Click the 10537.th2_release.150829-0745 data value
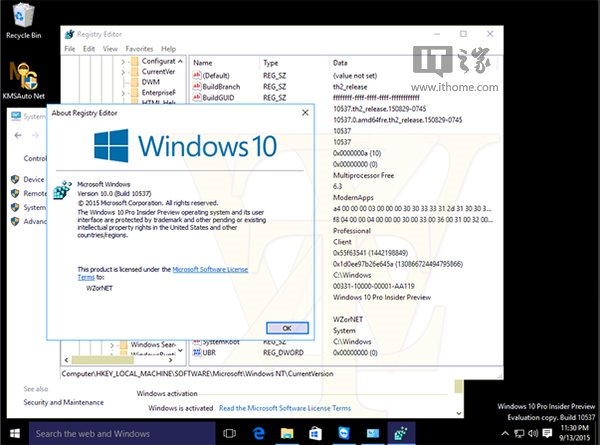The image size is (600, 445). [x=379, y=109]
